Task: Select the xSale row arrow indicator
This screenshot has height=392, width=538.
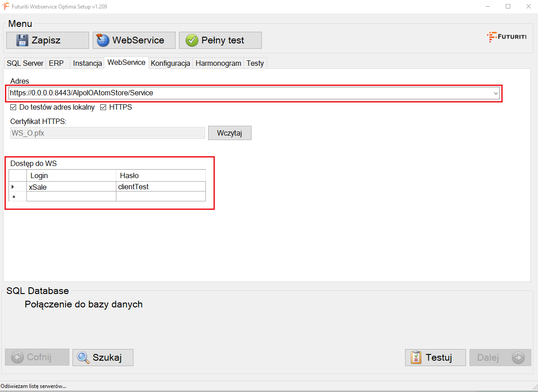Action: [x=13, y=187]
